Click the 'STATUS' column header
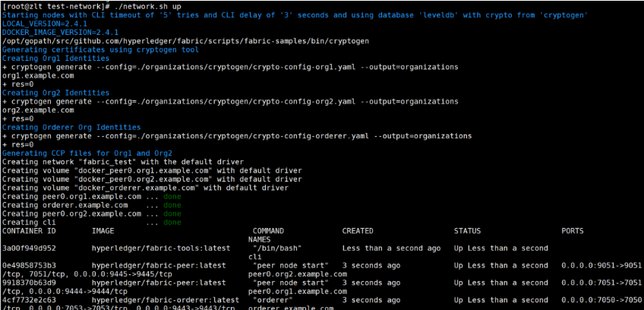 tap(467, 231)
